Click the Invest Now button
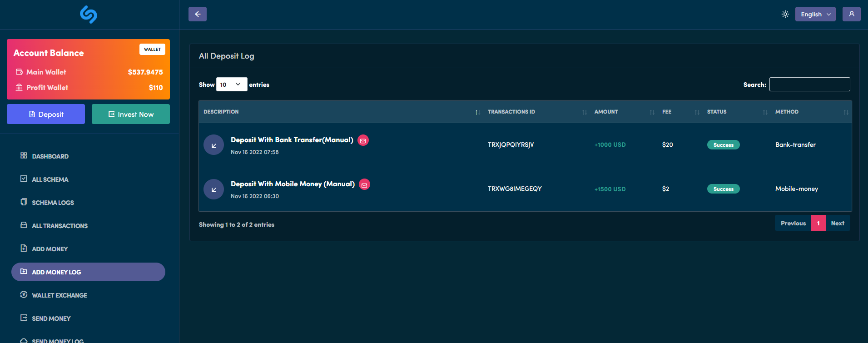Viewport: 868px width, 343px height. point(131,114)
